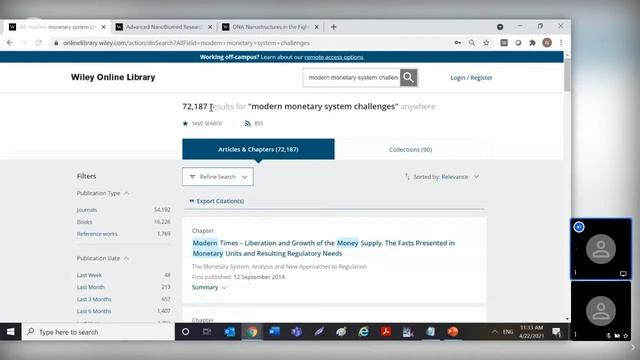The width and height of the screenshot is (640, 360).
Task: Click the Wiley Online Library logo
Action: [x=113, y=77]
